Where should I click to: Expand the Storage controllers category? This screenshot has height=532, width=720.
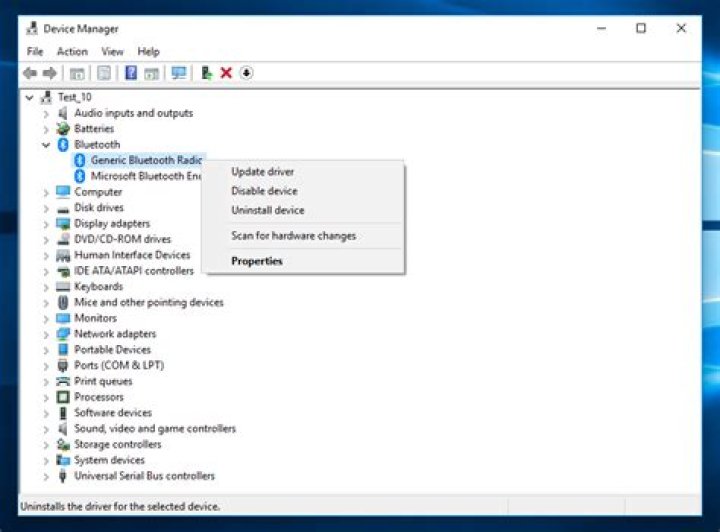pyautogui.click(x=46, y=445)
